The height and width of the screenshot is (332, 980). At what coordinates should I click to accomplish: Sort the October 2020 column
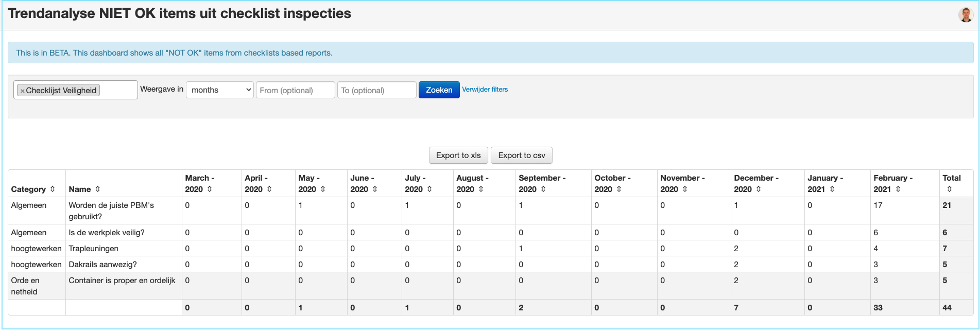pyautogui.click(x=619, y=189)
